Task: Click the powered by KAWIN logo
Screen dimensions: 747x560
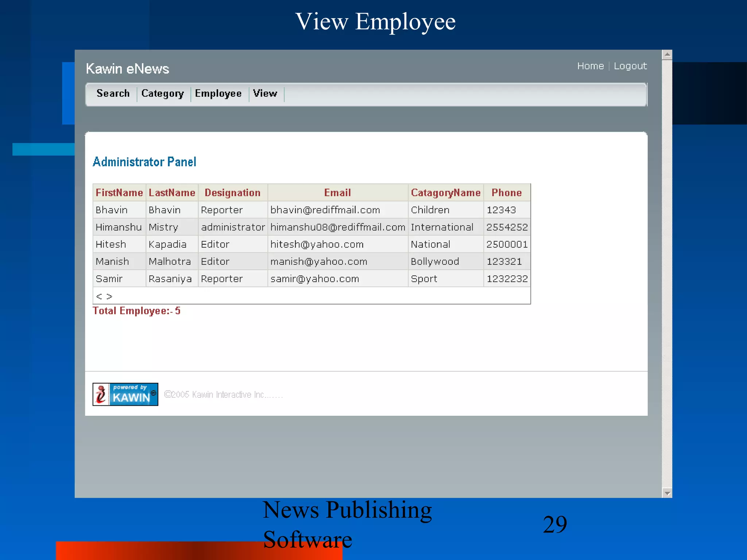Action: point(125,394)
